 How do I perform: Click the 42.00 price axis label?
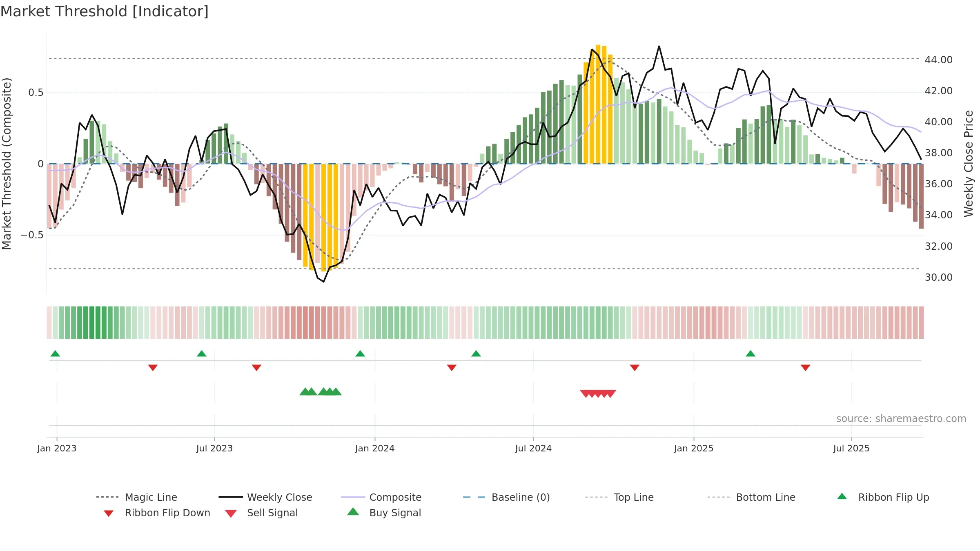pyautogui.click(x=939, y=91)
